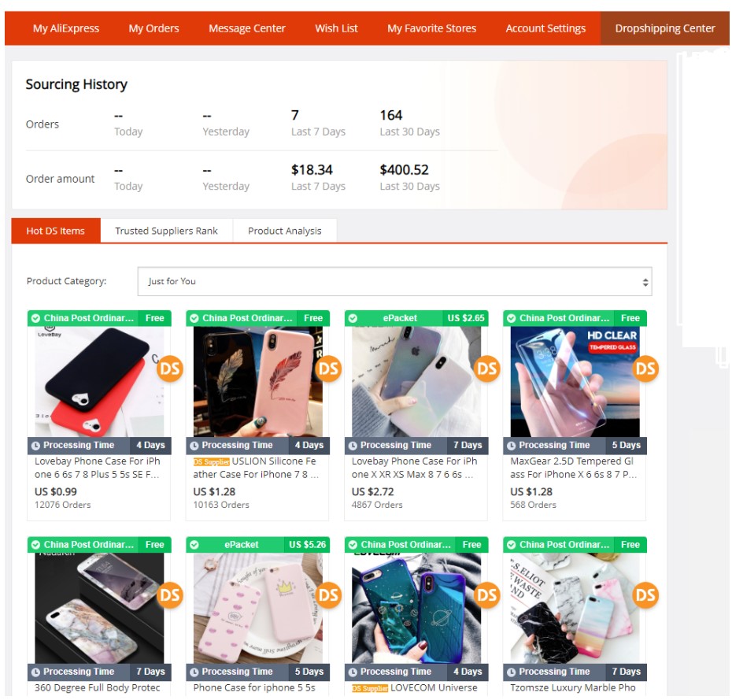Screen dimensions: 732x700
Task: Click the green checkmark beside ePacket US $5.26
Action: [x=194, y=545]
